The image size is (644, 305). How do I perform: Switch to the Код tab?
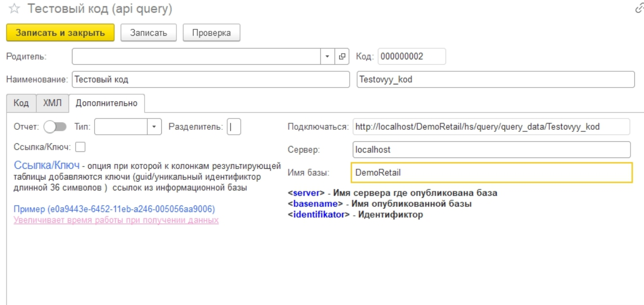click(x=21, y=103)
